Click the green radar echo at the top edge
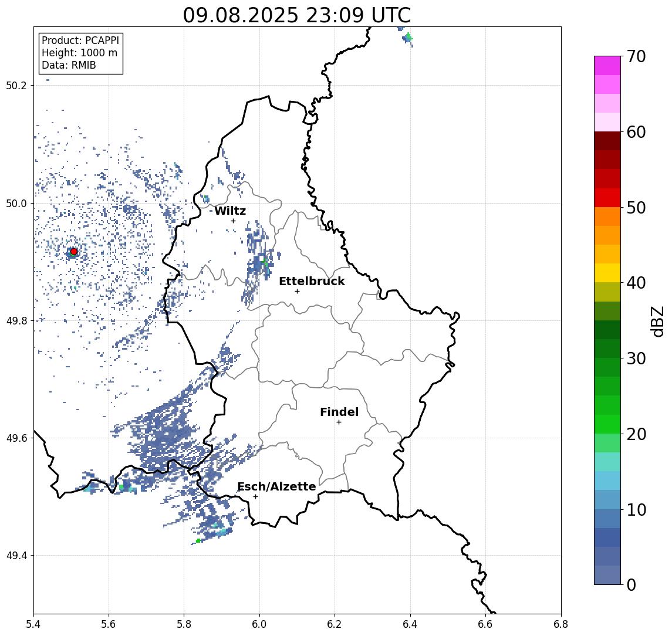672x636 pixels. [x=408, y=38]
